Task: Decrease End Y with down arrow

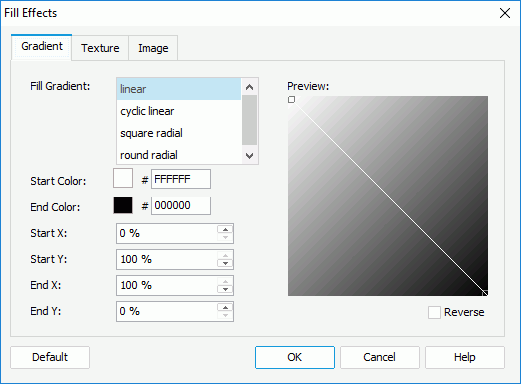Action: coord(225,315)
